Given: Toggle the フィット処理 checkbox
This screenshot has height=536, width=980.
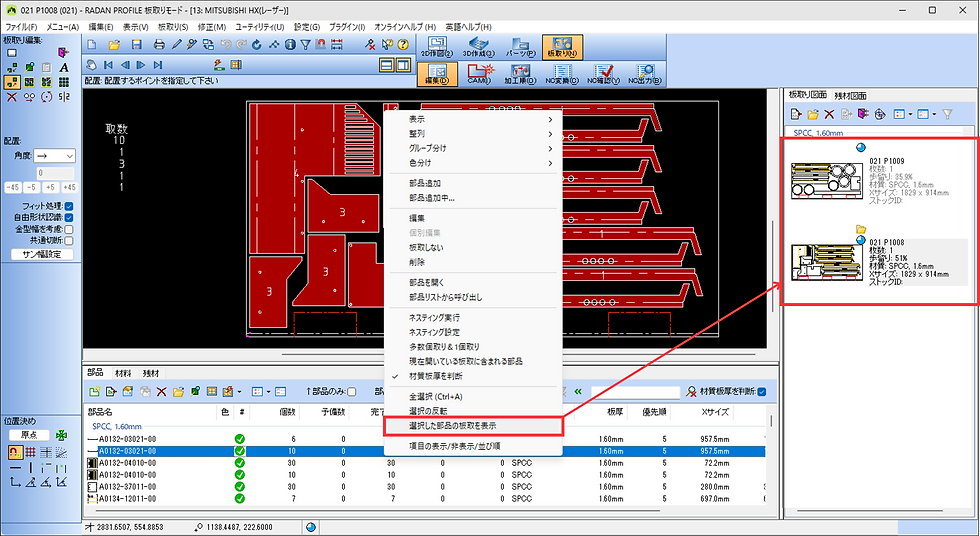Looking at the screenshot, I should 69,206.
